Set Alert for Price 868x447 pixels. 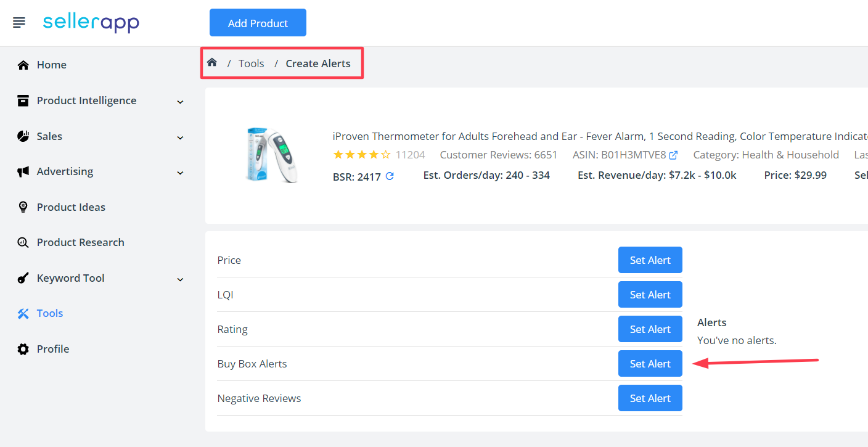tap(650, 260)
